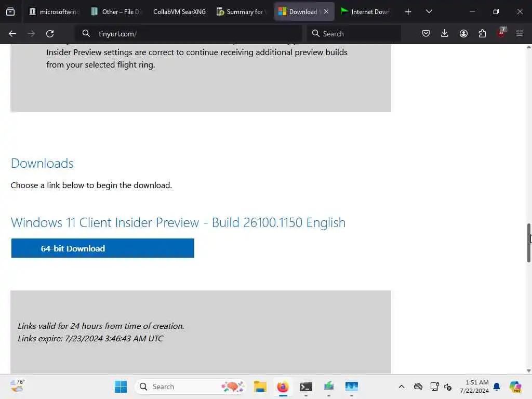Viewport: 532px width, 399px height.
Task: Open the Terminal taskbar icon
Action: pyautogui.click(x=305, y=387)
